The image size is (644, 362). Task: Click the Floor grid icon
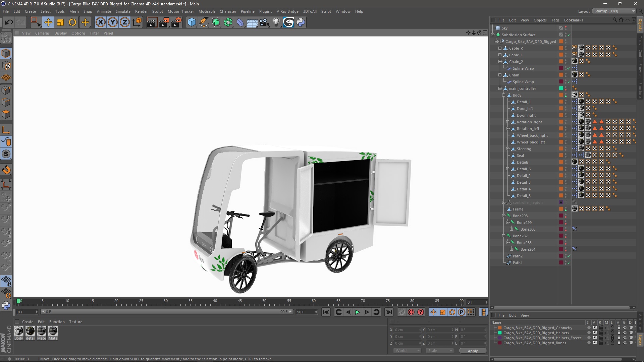(x=252, y=22)
